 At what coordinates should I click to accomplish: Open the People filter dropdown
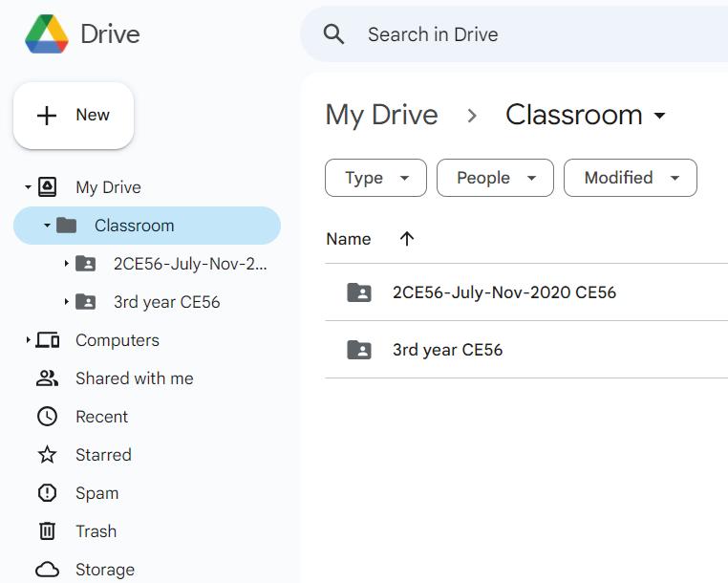[494, 178]
